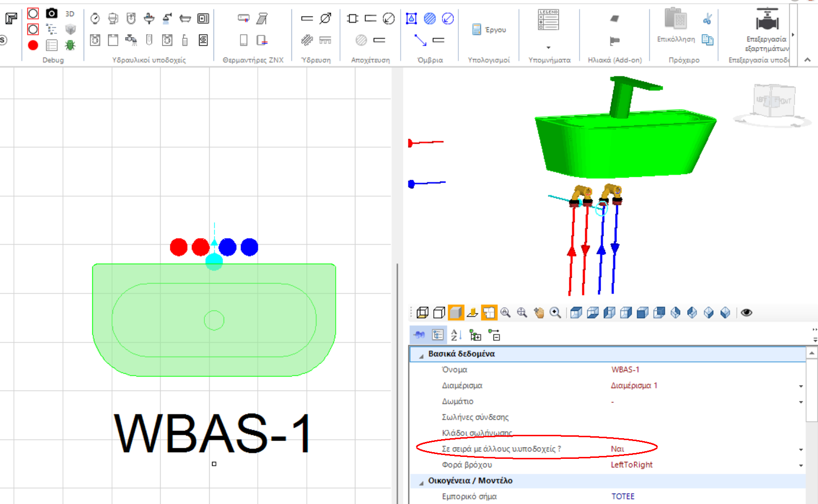Switch the 3D view to wireframe cube mode
This screenshot has height=504, width=818.
tap(423, 312)
